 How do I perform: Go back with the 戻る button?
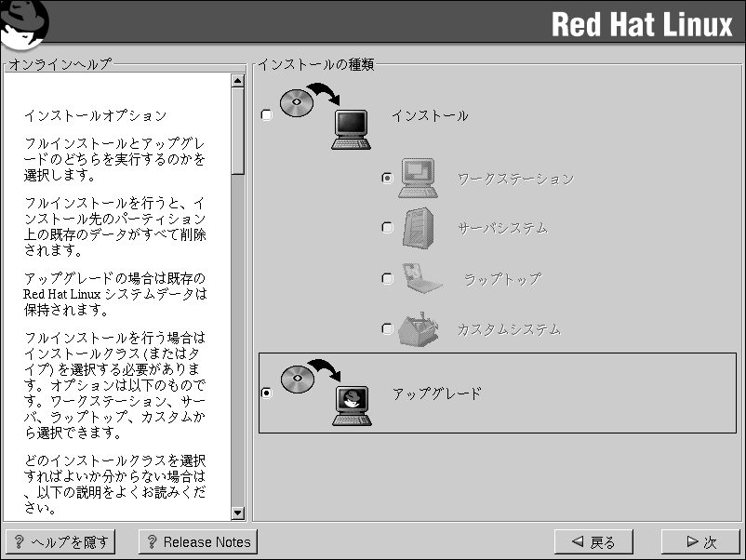click(x=593, y=541)
